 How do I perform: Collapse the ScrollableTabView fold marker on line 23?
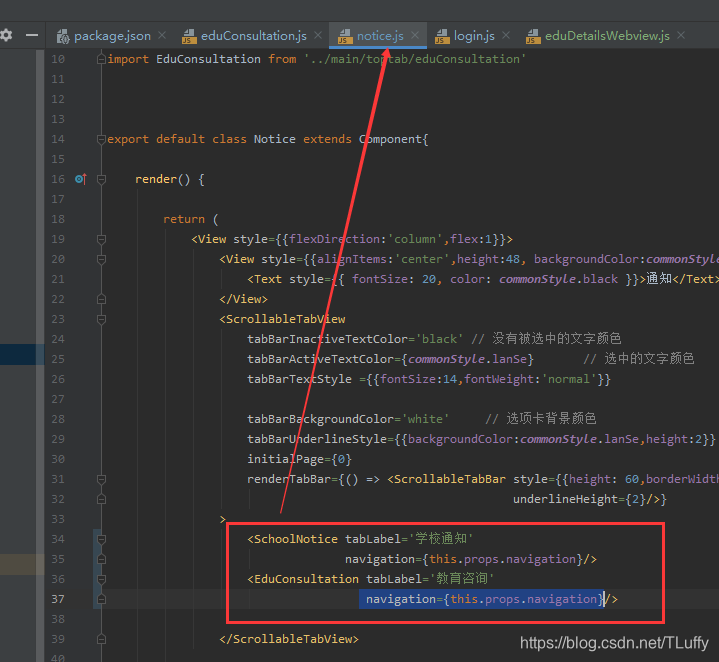(x=101, y=320)
